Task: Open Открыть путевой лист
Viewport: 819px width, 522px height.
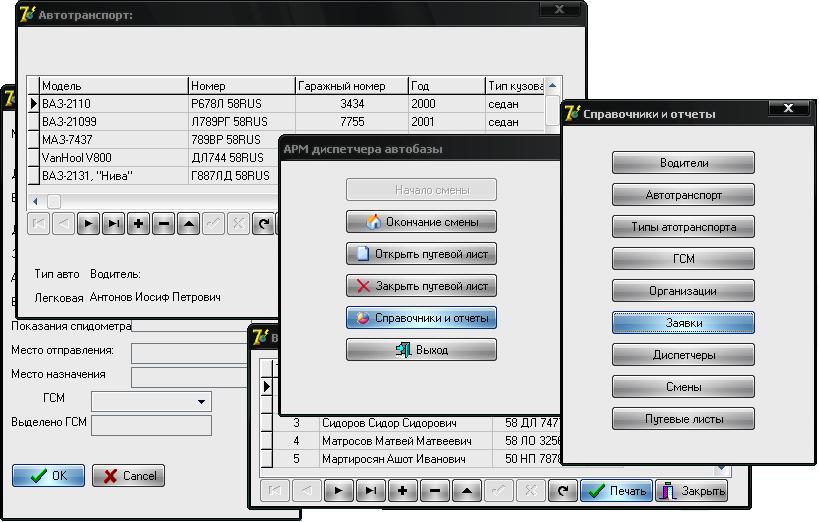Action: tap(421, 254)
